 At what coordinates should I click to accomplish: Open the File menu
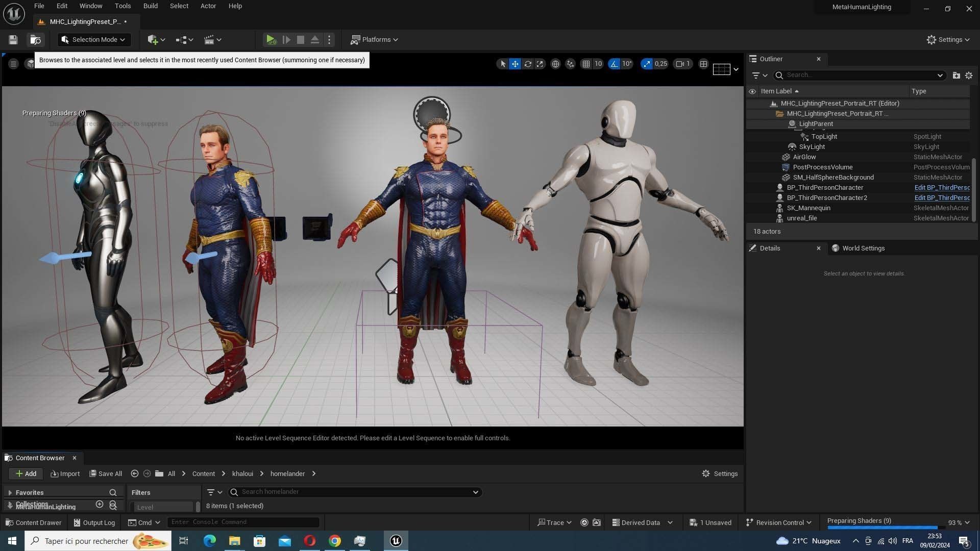click(39, 6)
